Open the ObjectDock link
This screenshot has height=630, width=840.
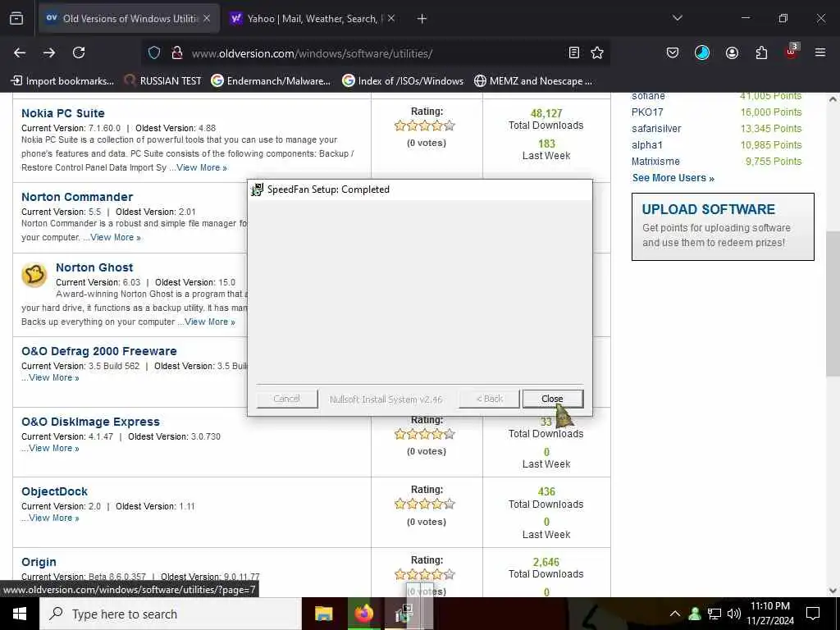54,491
